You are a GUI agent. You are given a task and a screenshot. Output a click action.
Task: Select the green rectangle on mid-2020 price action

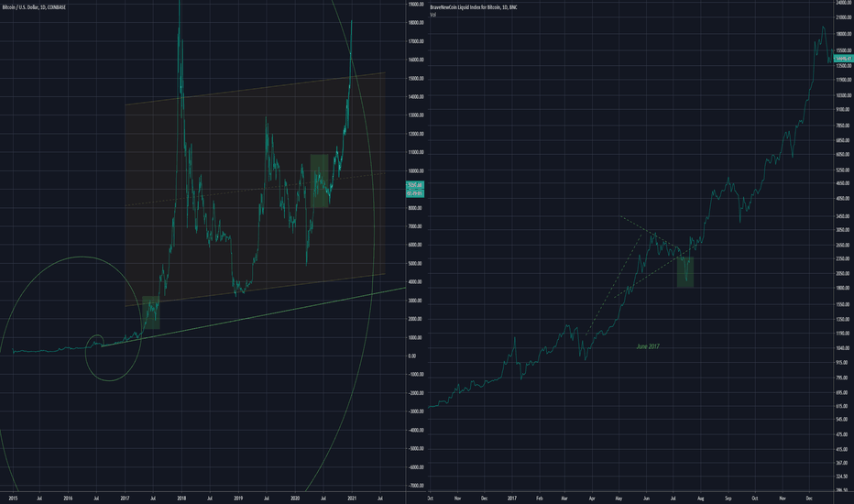tap(319, 181)
